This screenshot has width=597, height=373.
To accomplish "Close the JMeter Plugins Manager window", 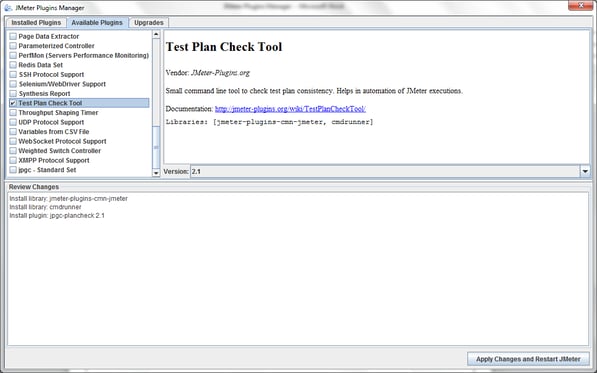I will point(580,5).
